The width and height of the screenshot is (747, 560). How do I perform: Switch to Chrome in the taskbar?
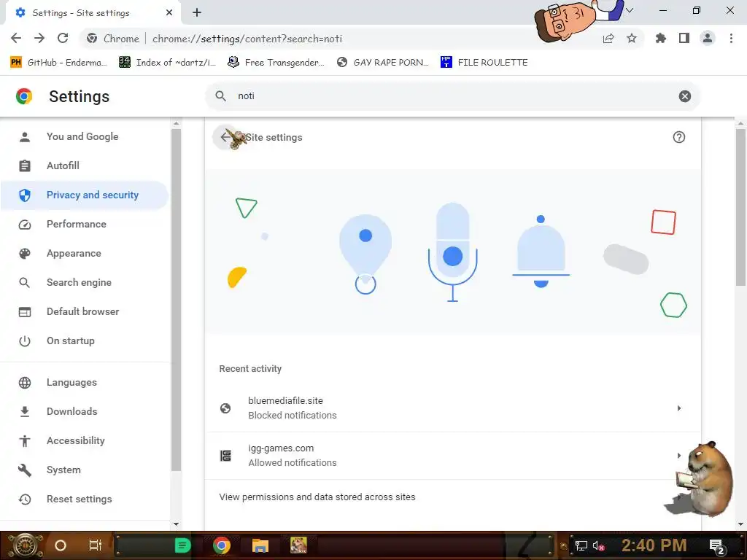tap(222, 545)
